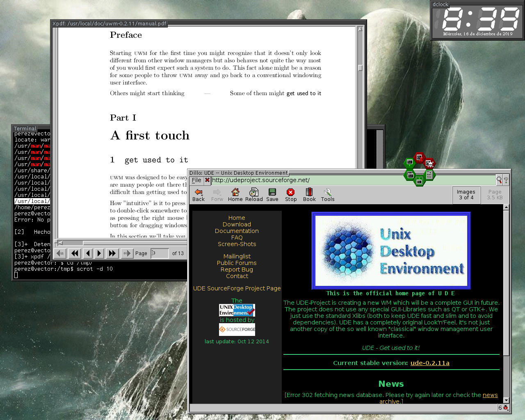Click the dclock digital clock display

477,22
